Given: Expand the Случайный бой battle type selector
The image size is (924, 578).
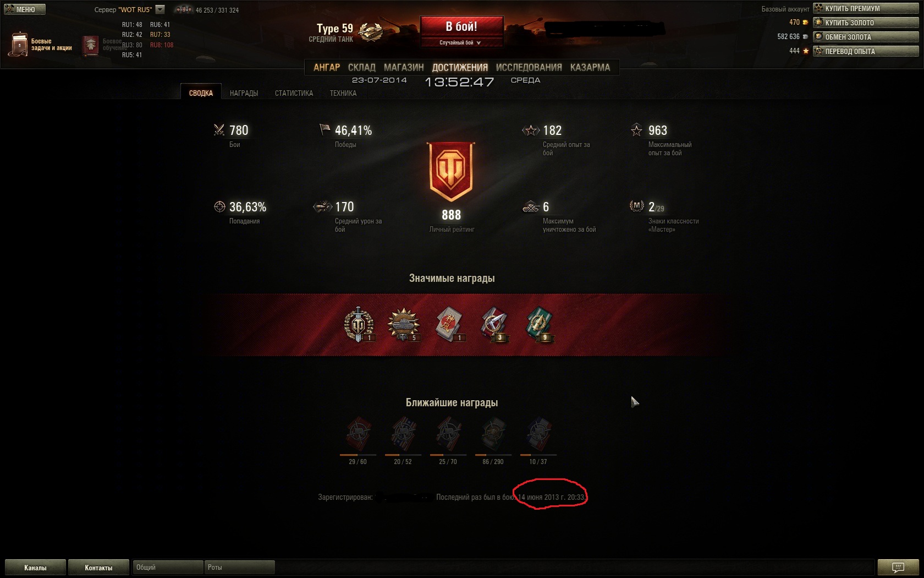Looking at the screenshot, I should pyautogui.click(x=461, y=42).
